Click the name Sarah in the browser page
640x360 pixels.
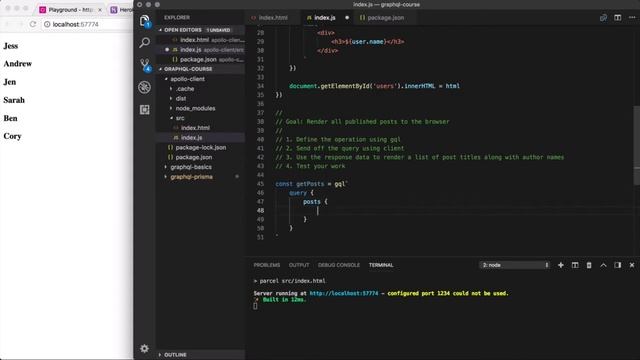(14, 100)
